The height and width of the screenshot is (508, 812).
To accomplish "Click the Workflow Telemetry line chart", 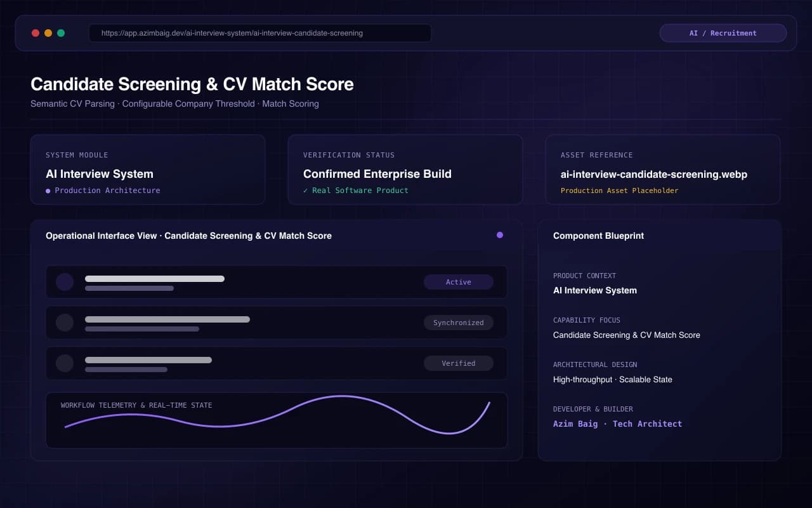I will pos(277,415).
